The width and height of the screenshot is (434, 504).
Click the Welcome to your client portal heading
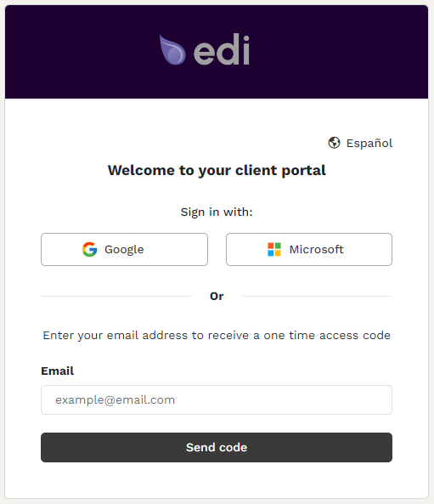[217, 170]
